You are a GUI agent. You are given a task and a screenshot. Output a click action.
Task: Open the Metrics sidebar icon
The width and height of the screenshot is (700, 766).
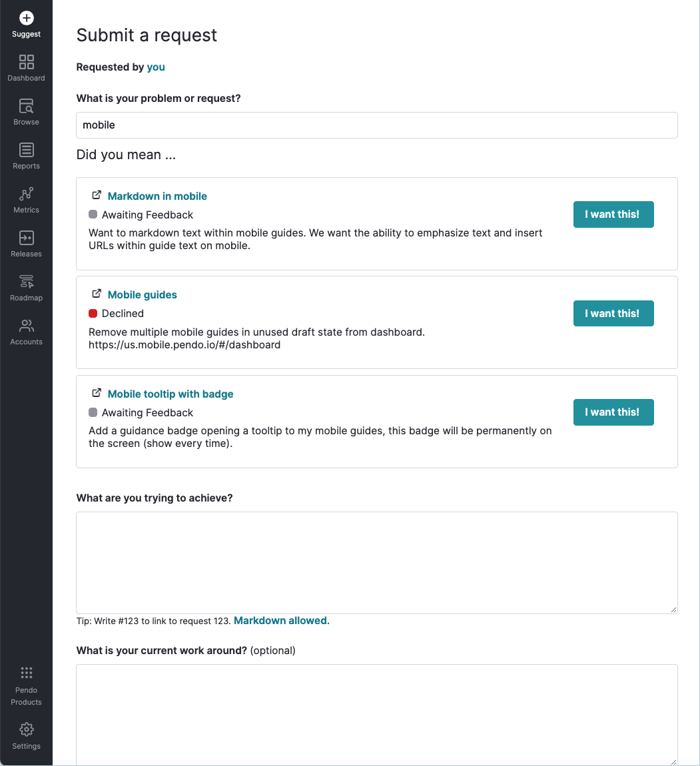point(27,194)
